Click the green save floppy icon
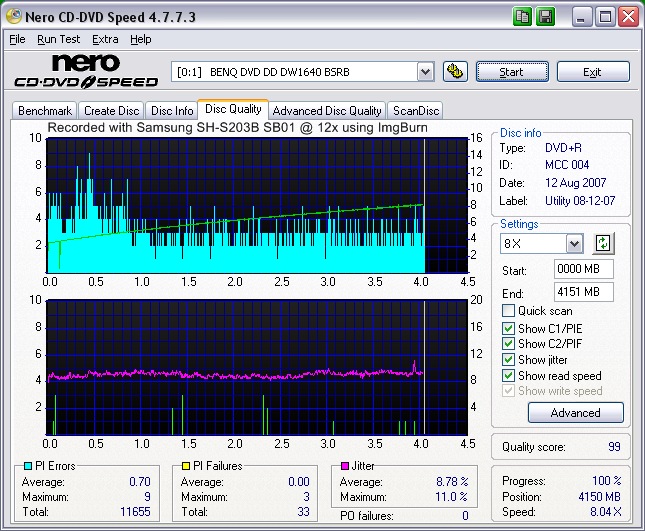Viewport: 645px width, 531px height. point(545,17)
